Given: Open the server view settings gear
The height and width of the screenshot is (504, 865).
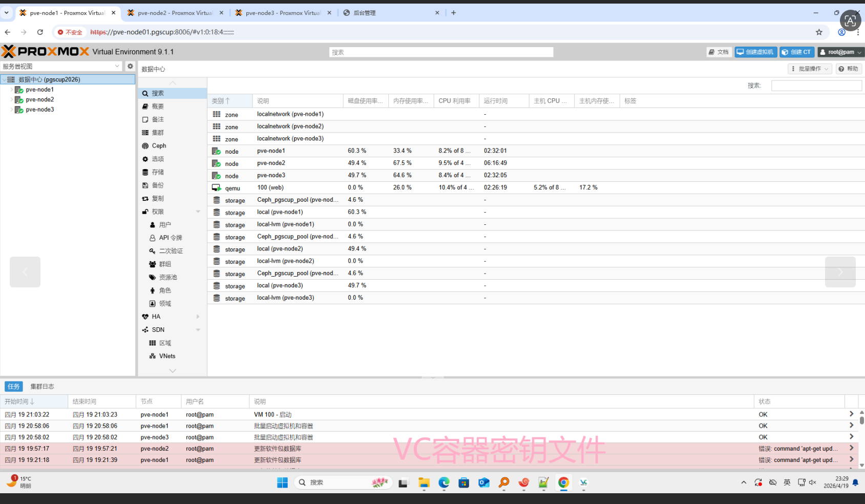Looking at the screenshot, I should (x=130, y=66).
